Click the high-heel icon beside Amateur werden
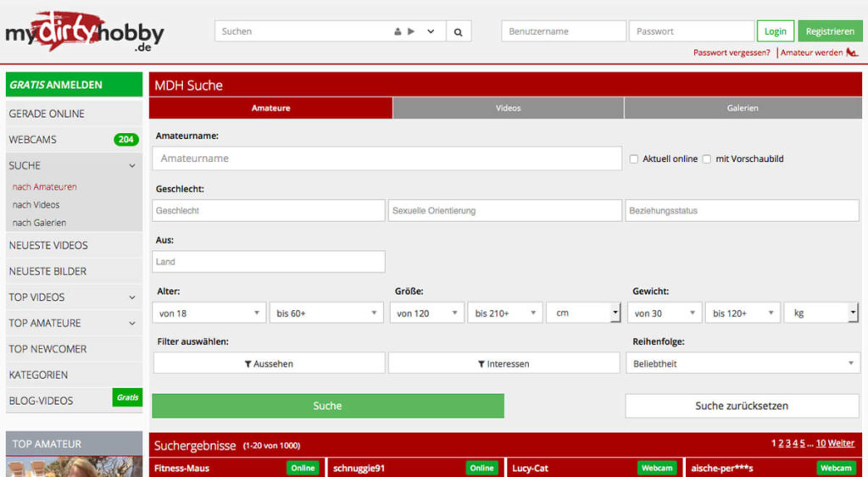This screenshot has width=868, height=477. pos(852,53)
